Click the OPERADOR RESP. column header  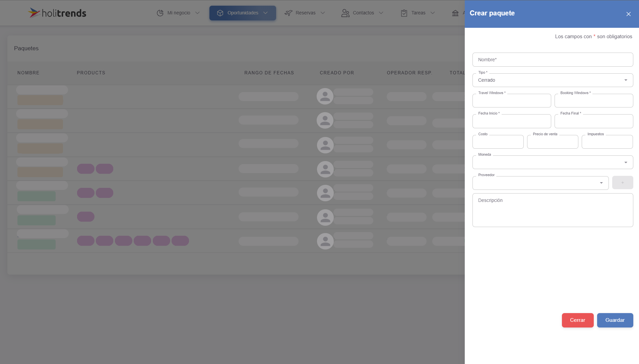[409, 73]
